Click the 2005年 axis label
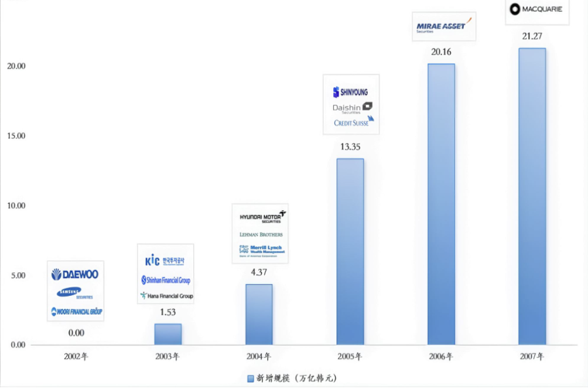Image resolution: width=588 pixels, height=389 pixels. click(350, 356)
